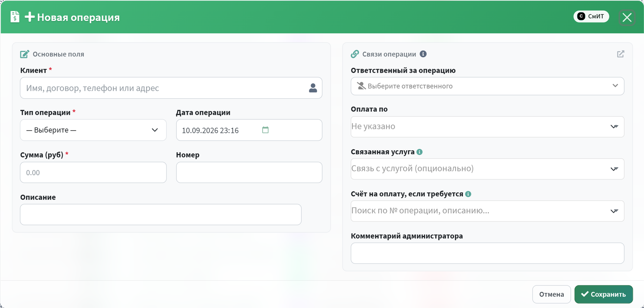Click the Ответственный за операцию label
This screenshot has height=308, width=644.
(x=403, y=70)
